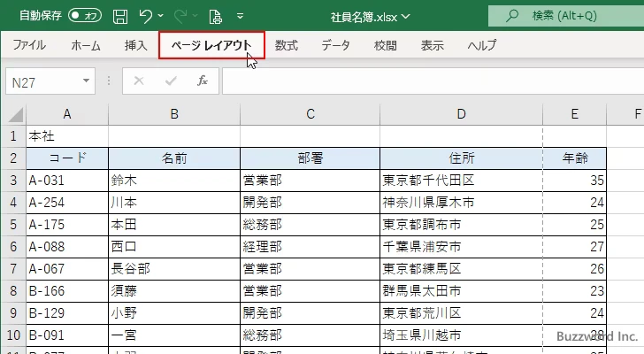Screen dimensions: 644x354
Task: Toggle the AutoSave switch
Action: coord(84,16)
